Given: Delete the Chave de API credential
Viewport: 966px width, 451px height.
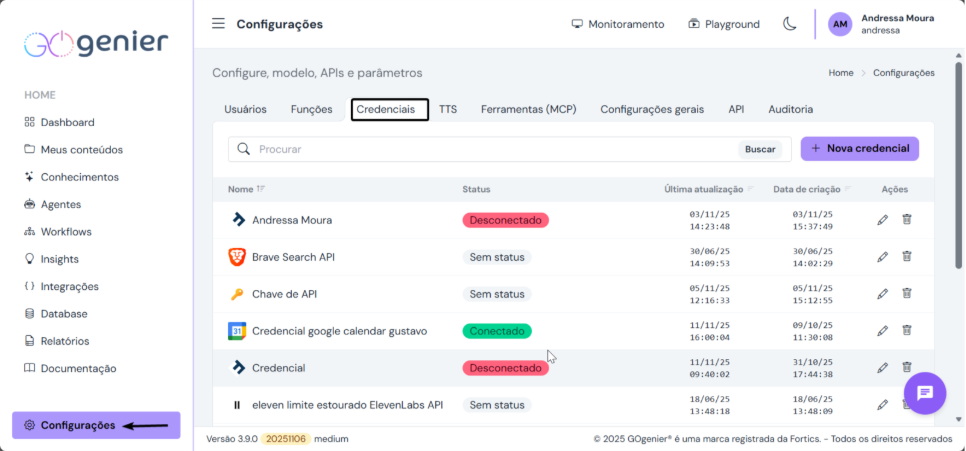Looking at the screenshot, I should pos(907,293).
